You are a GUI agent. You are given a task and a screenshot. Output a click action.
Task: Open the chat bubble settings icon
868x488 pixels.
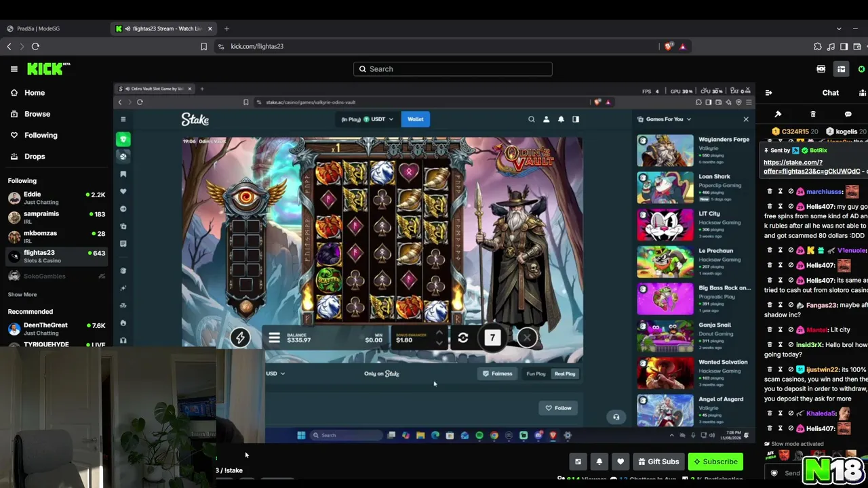[848, 114]
